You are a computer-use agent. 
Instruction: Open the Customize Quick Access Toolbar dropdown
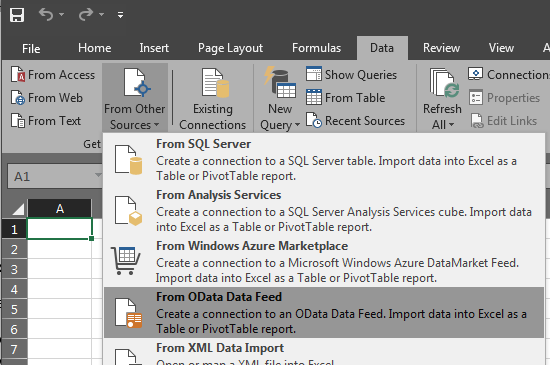(120, 15)
